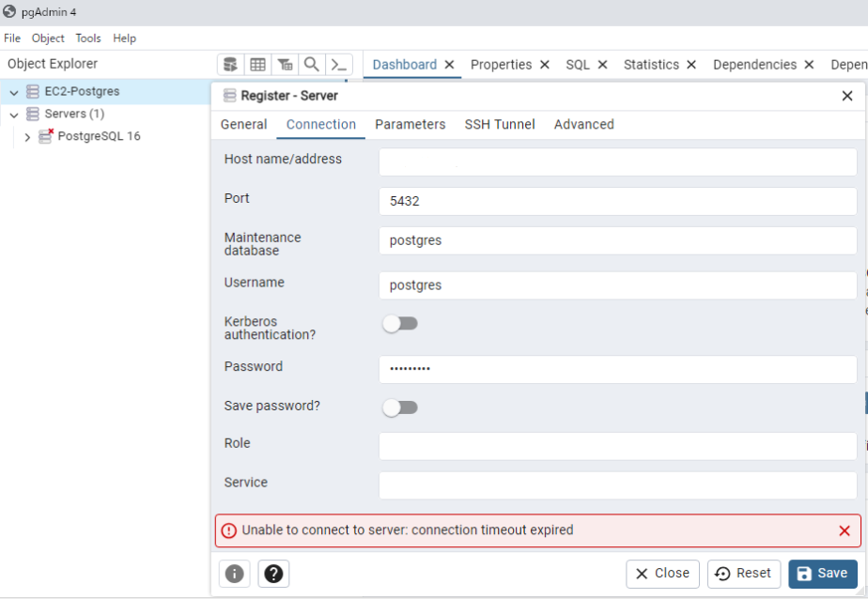Viewport: 868px width, 599px height.
Task: Click the info icon in dialog footer
Action: pyautogui.click(x=234, y=574)
